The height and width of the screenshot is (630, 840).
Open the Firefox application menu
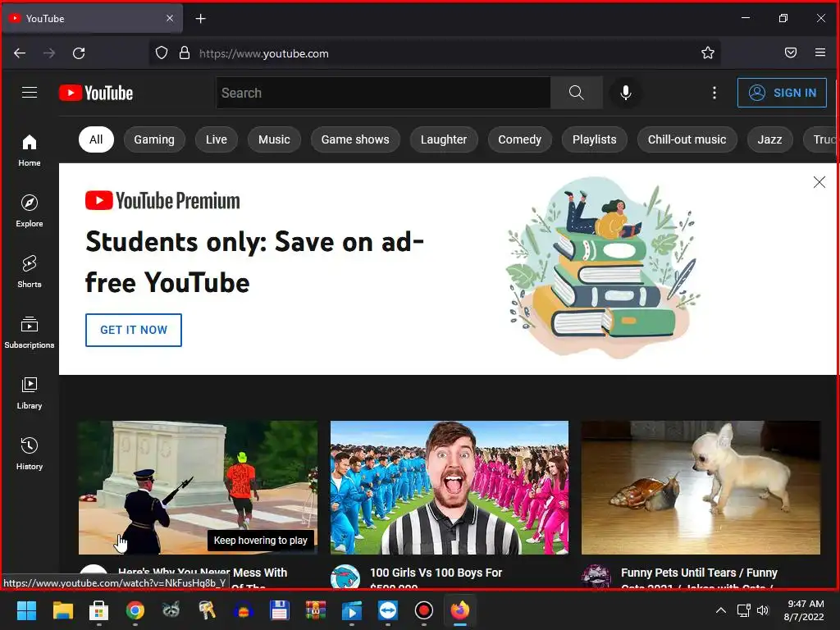pos(820,52)
